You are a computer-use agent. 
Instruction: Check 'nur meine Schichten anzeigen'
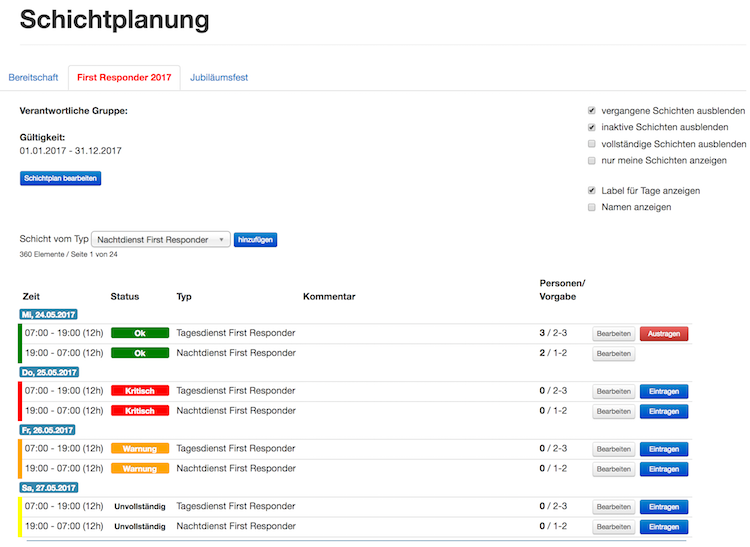pos(592,160)
